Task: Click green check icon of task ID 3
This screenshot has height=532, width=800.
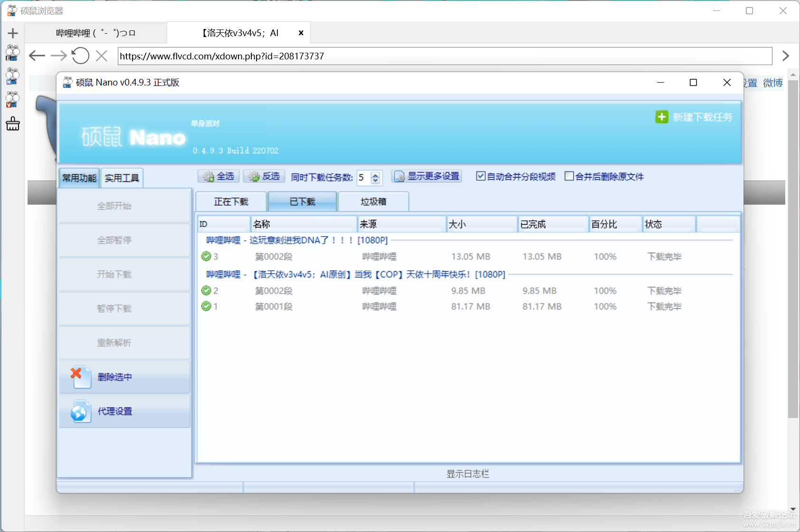Action: coord(206,256)
